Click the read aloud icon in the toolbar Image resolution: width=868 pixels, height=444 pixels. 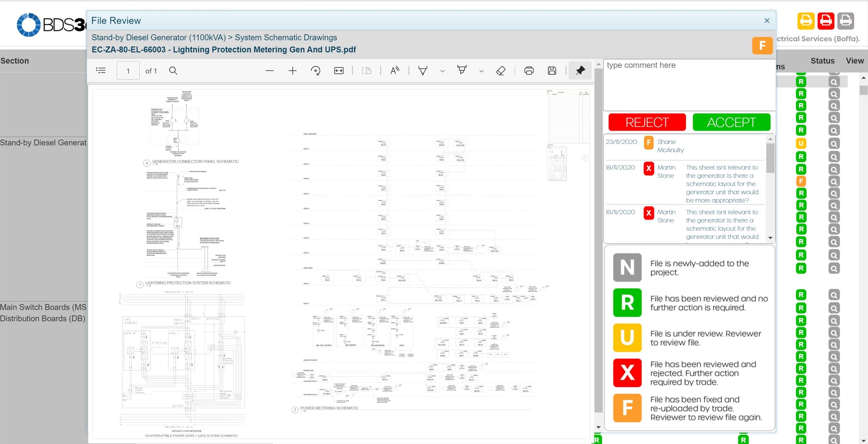click(x=394, y=71)
